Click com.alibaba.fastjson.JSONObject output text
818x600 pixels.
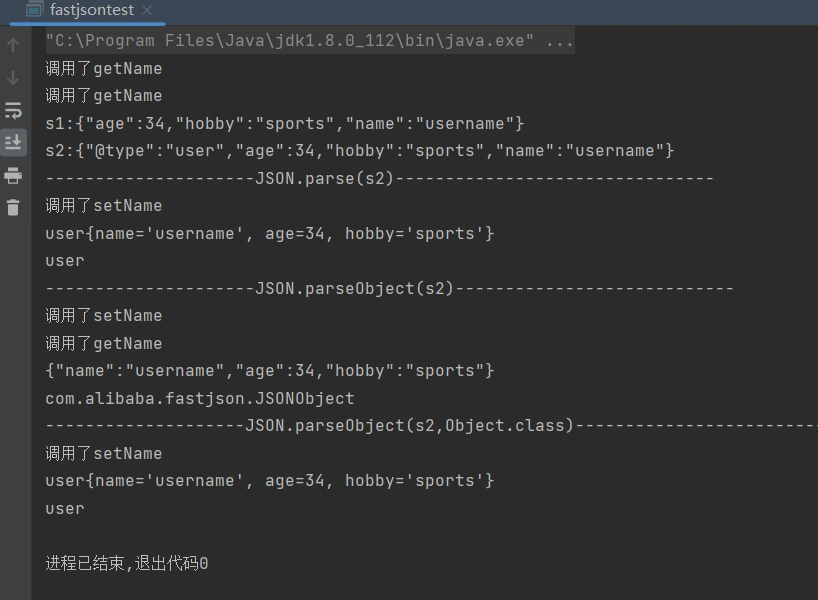200,398
